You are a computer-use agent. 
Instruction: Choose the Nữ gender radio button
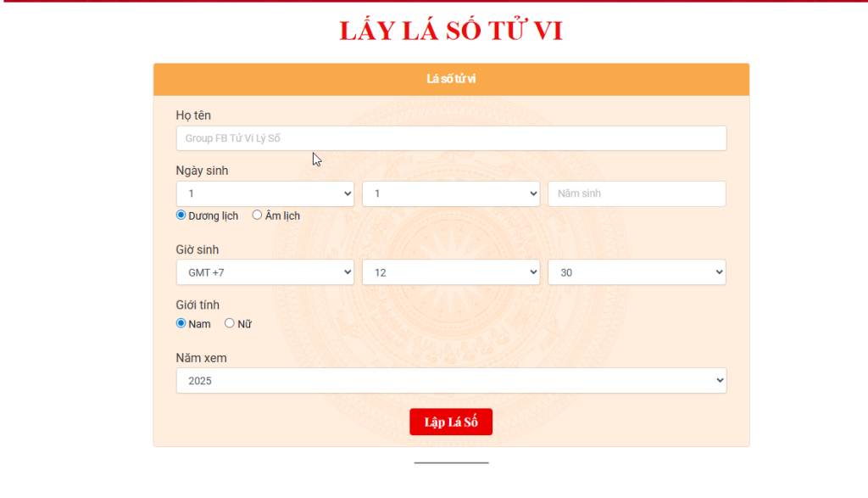[230, 323]
